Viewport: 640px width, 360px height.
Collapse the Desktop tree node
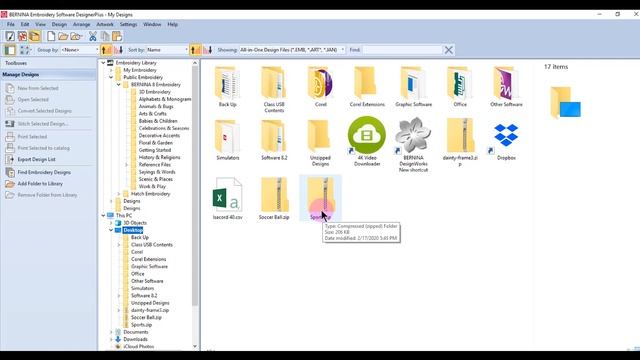point(111,230)
